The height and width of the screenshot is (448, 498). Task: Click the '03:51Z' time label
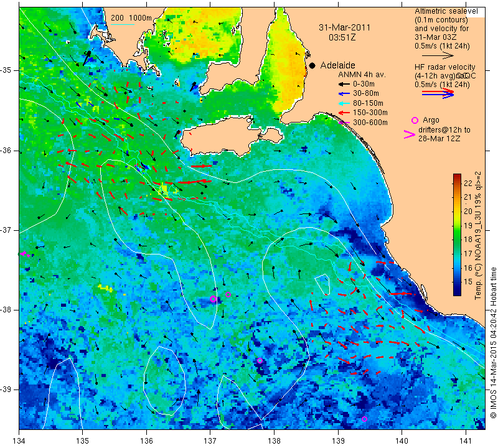coord(342,37)
